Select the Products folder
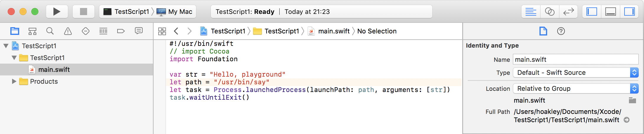The width and height of the screenshot is (644, 134). click(x=44, y=81)
